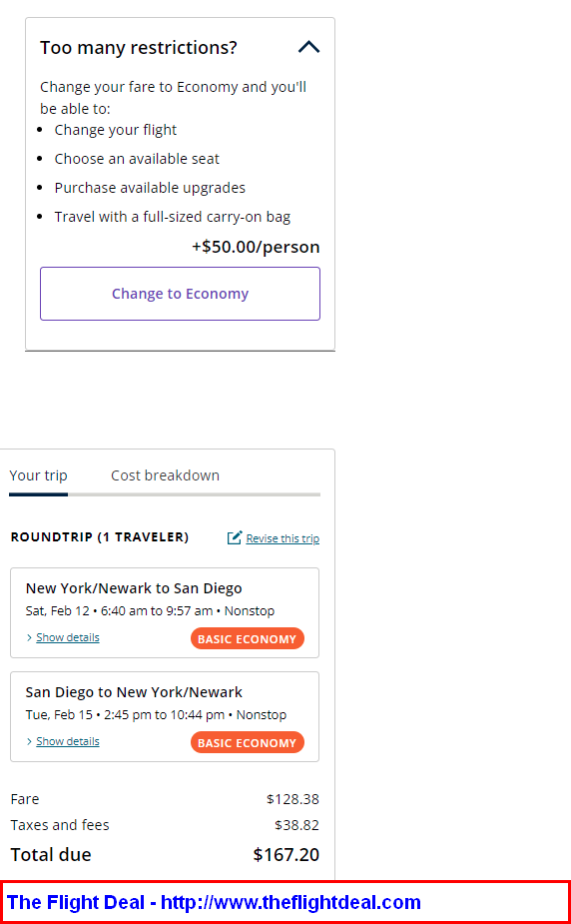
Task: Click the Basic Economy badge on outbound flight
Action: [248, 638]
